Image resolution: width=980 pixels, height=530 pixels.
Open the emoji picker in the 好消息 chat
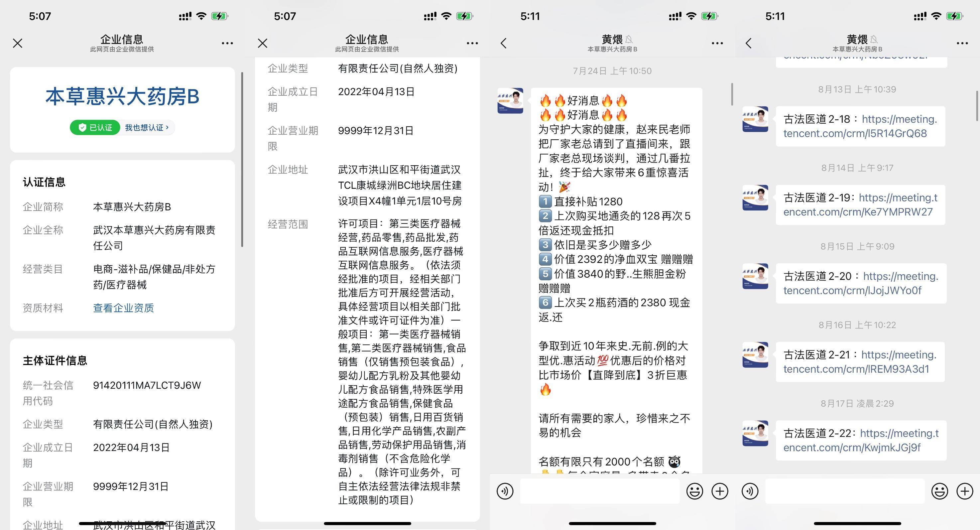[x=694, y=491]
